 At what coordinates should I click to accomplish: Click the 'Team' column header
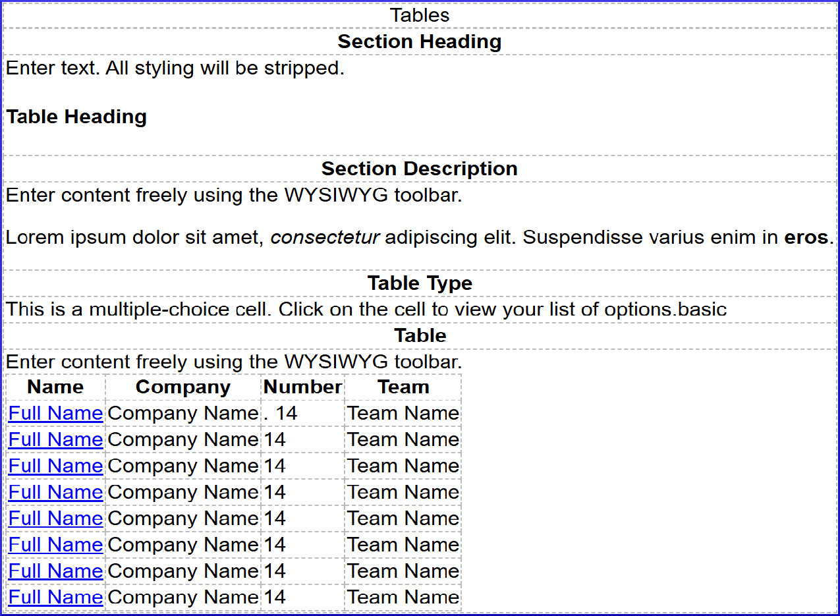[x=403, y=387]
